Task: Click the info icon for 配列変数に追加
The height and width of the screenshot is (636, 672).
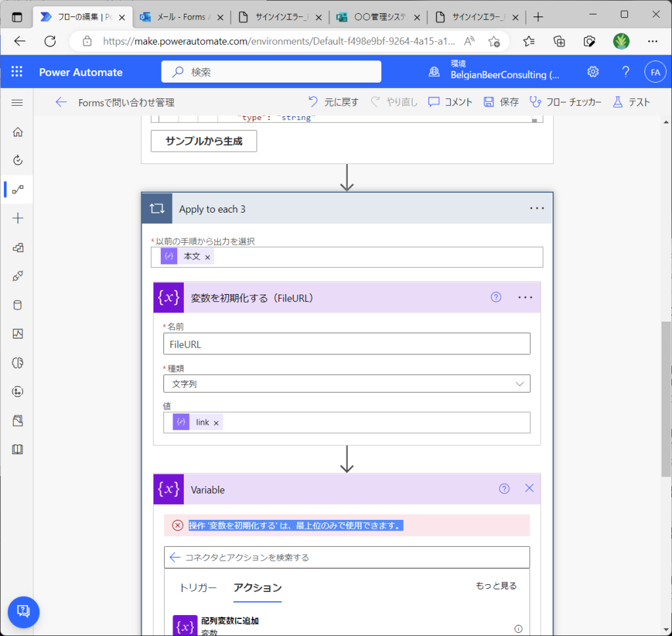Action: 518,629
